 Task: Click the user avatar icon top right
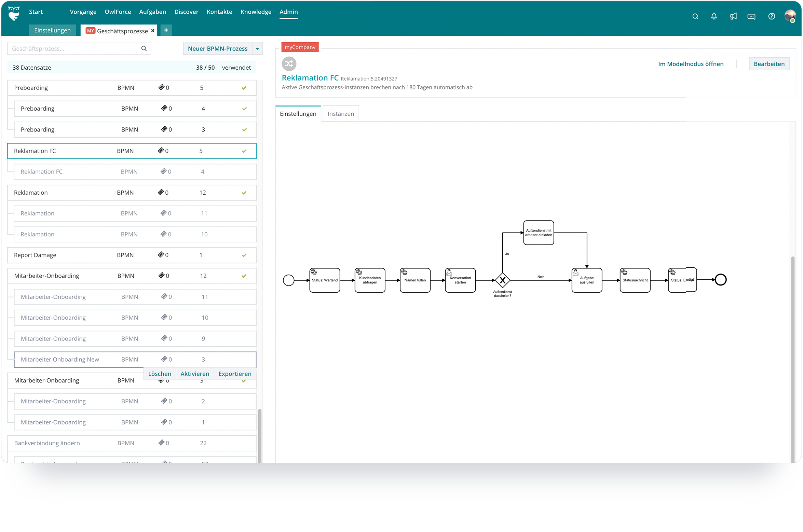pos(790,15)
